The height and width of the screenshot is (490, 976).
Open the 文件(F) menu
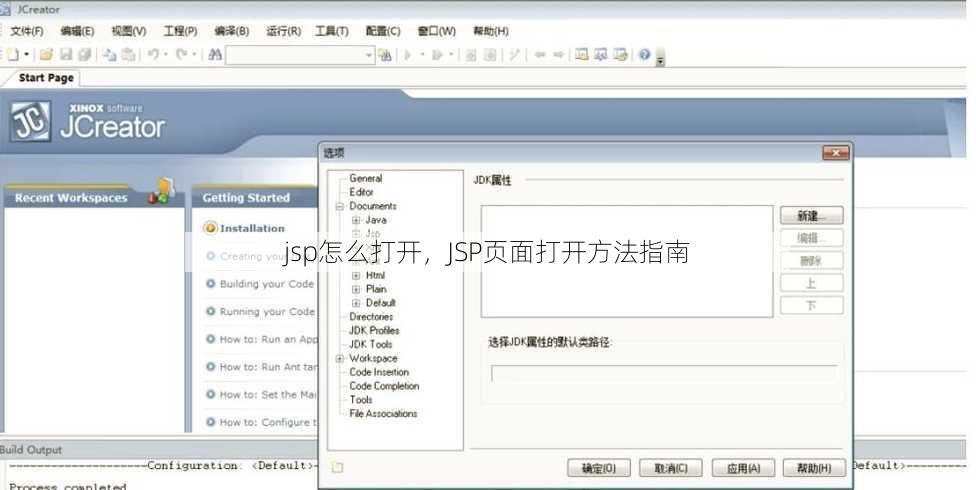click(27, 31)
